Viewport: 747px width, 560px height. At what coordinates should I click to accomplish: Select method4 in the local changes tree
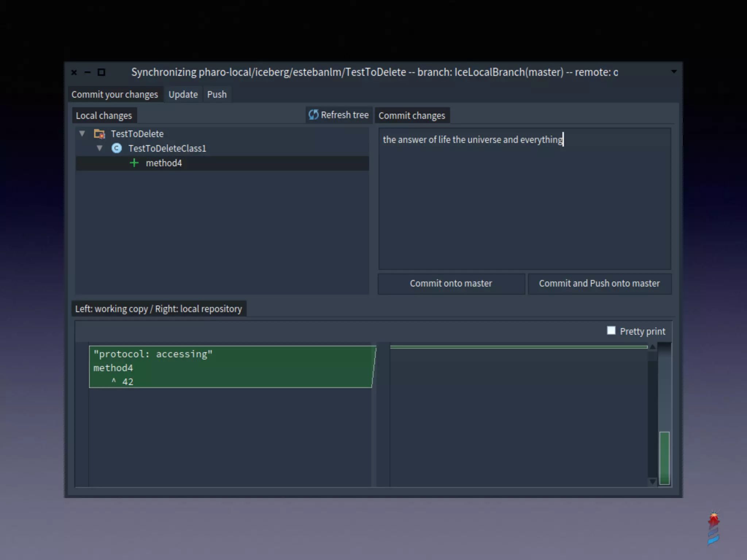(164, 163)
